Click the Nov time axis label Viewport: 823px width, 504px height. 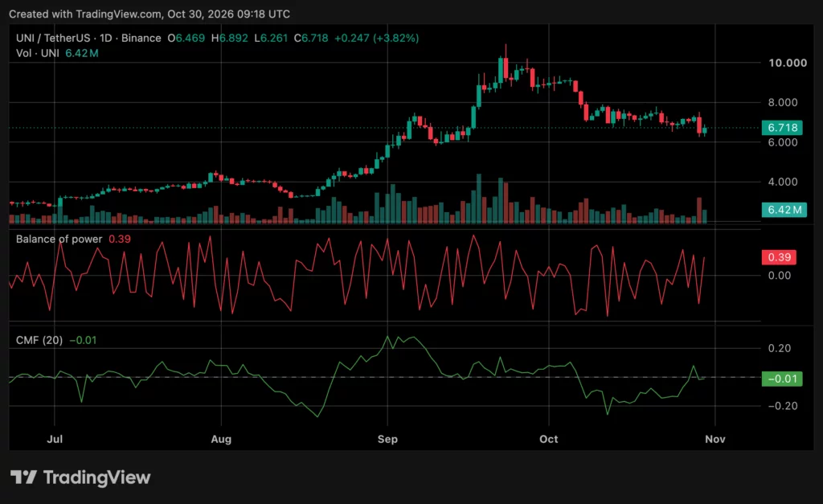(714, 439)
